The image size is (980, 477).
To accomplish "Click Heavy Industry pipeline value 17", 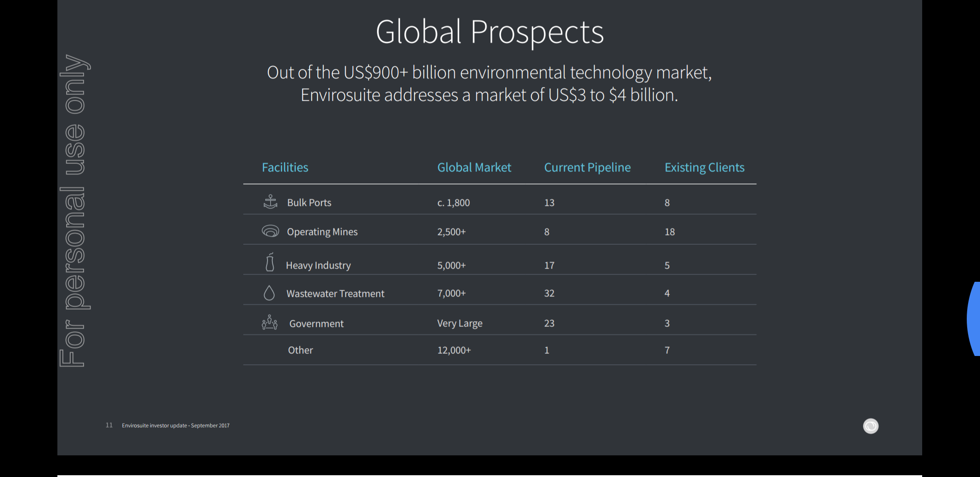I will pyautogui.click(x=549, y=265).
